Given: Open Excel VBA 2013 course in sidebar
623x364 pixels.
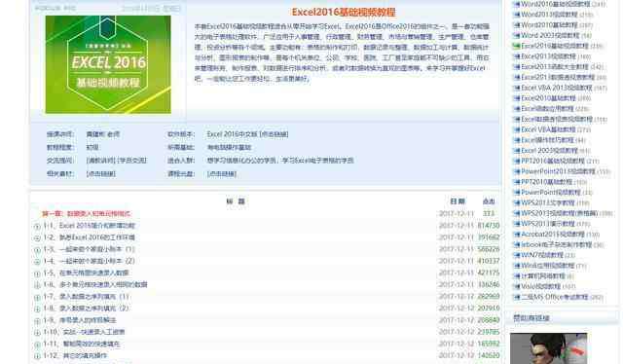Looking at the screenshot, I should [556, 88].
